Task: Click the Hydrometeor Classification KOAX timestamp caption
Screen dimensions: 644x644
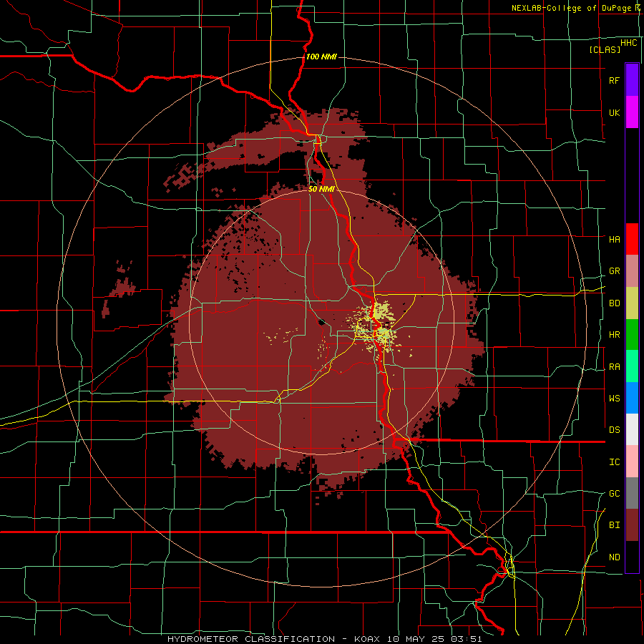Action: pyautogui.click(x=324, y=639)
